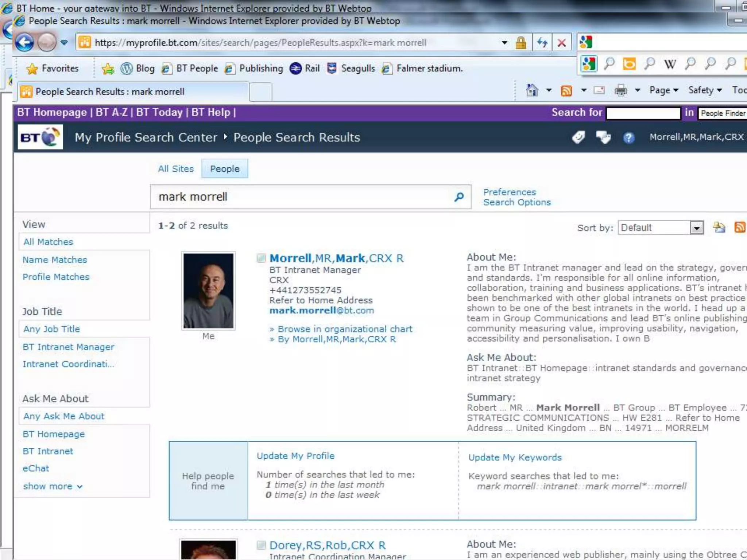
Task: Click Add to Favorites Bar star icon
Action: click(108, 69)
